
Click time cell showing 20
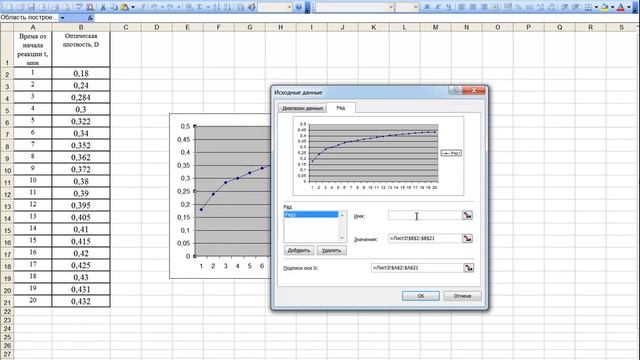click(x=33, y=300)
